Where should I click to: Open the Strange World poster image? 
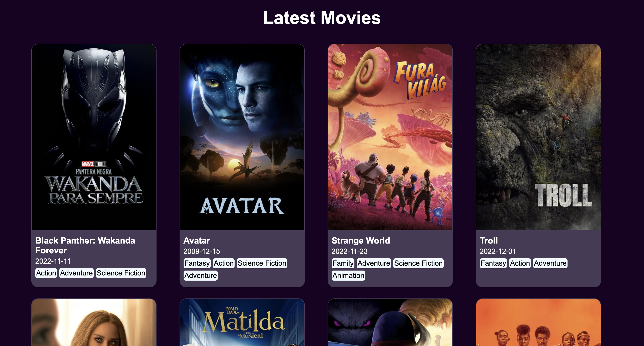390,137
